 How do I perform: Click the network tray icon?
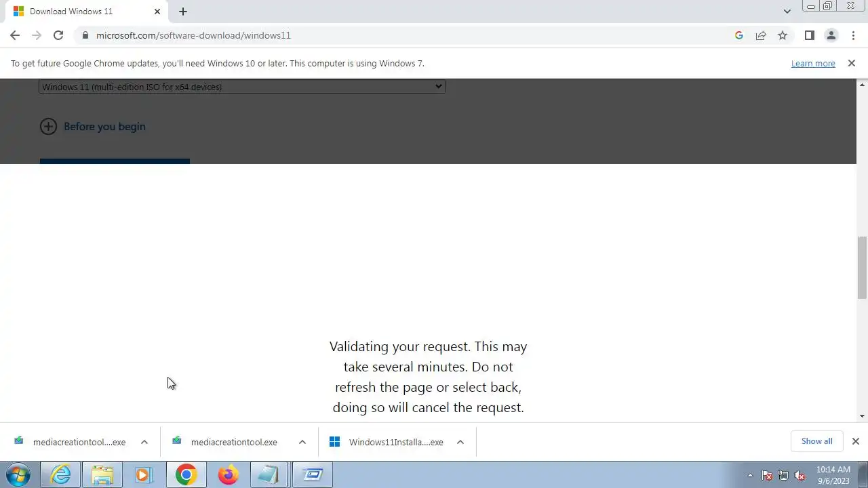pyautogui.click(x=783, y=475)
